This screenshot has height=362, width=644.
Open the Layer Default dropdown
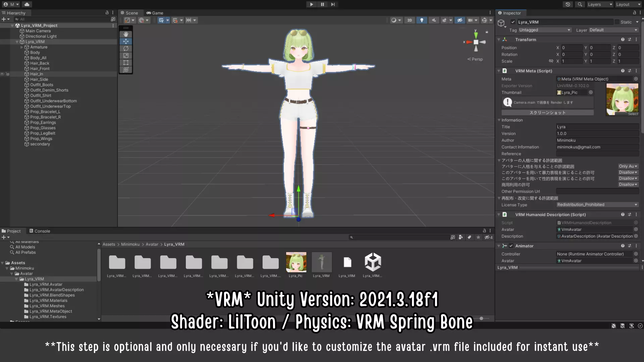pyautogui.click(x=614, y=30)
